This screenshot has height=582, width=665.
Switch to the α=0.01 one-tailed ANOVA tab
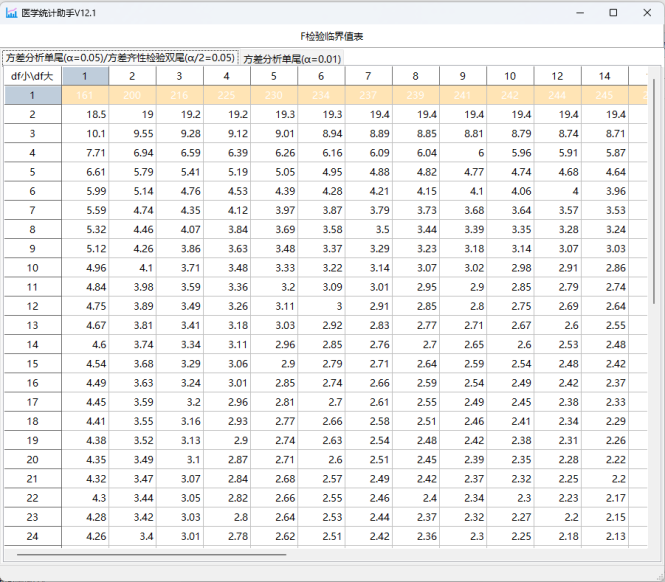[292, 59]
